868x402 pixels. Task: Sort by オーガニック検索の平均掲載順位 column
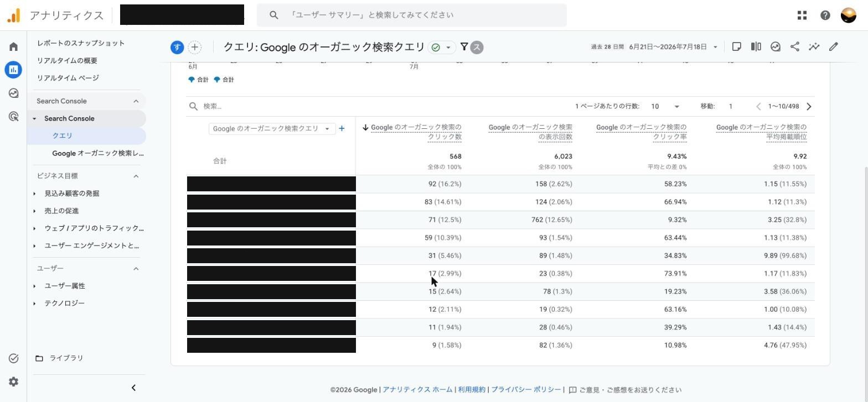pos(761,132)
